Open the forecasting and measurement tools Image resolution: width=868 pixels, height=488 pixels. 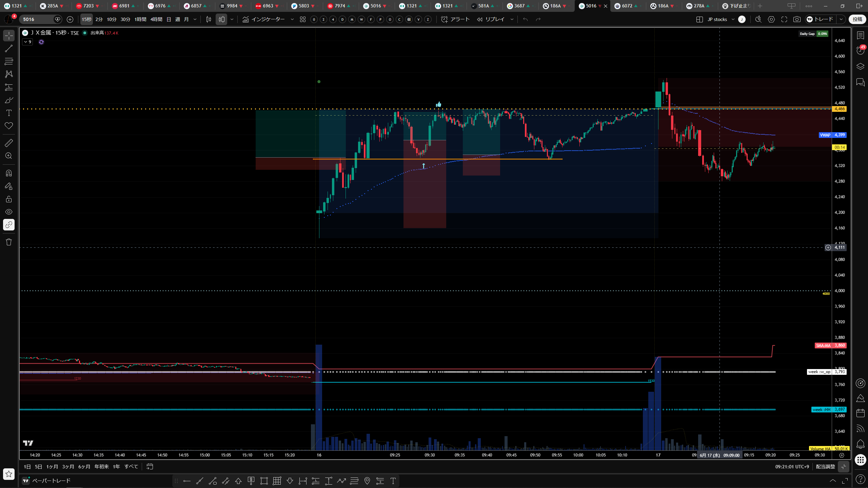pos(9,87)
